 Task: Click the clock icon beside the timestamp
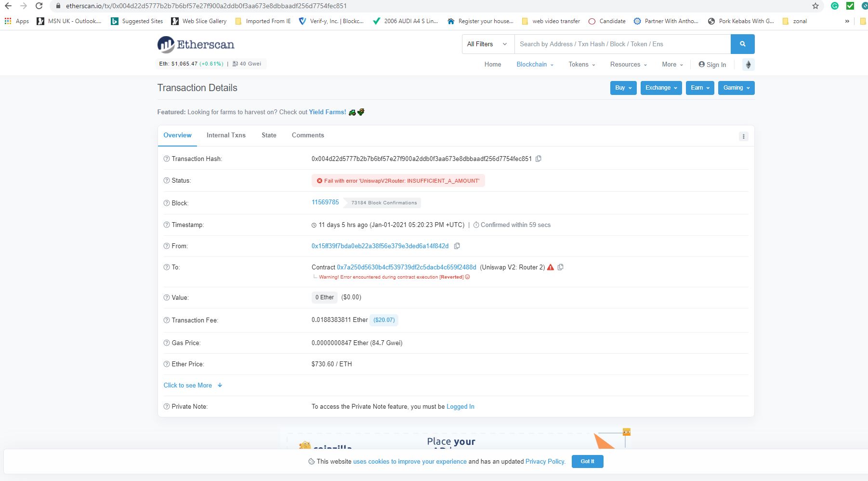point(315,225)
